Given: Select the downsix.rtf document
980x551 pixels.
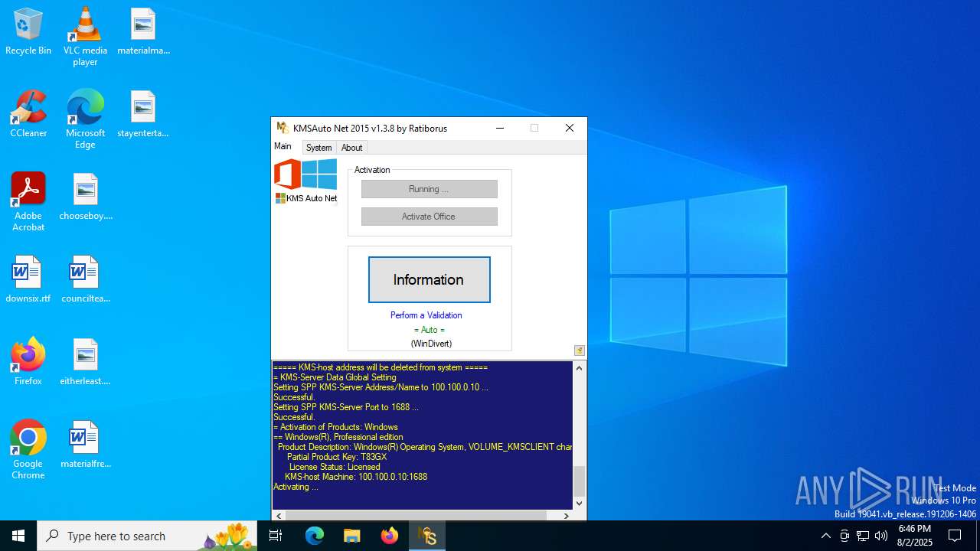Looking at the screenshot, I should (x=28, y=280).
